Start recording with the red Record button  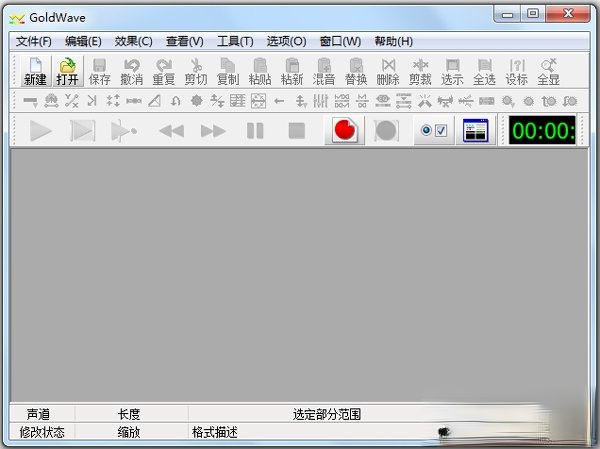345,130
